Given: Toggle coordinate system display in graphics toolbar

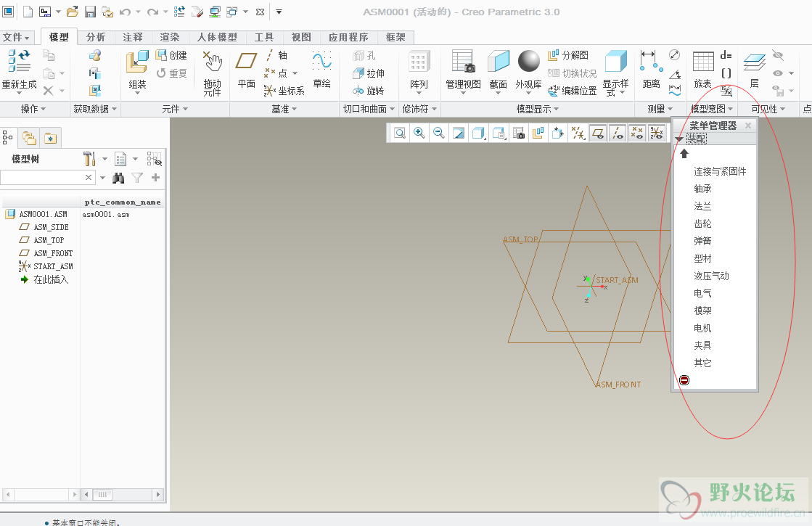Looking at the screenshot, I should pos(657,133).
